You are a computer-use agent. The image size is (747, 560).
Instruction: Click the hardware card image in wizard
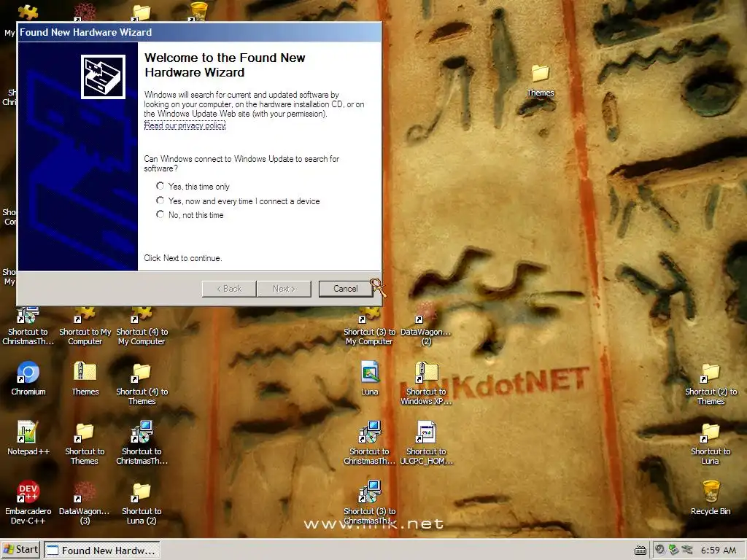click(103, 77)
